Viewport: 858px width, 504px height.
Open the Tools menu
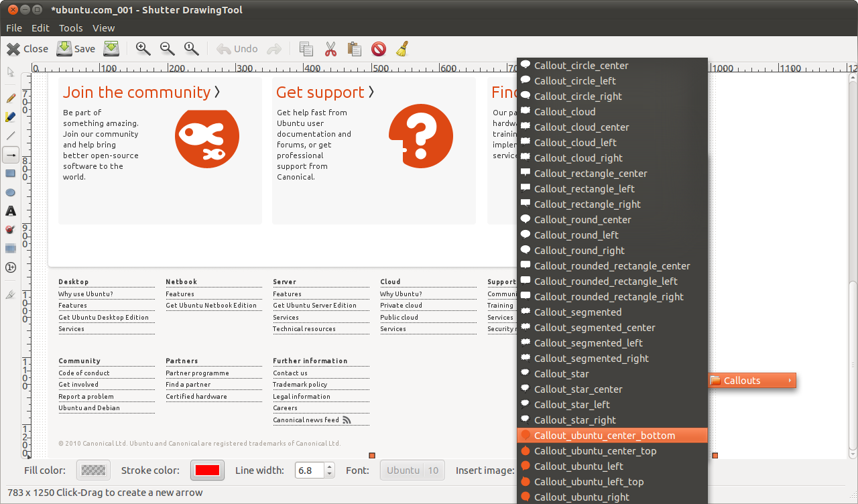pos(70,27)
